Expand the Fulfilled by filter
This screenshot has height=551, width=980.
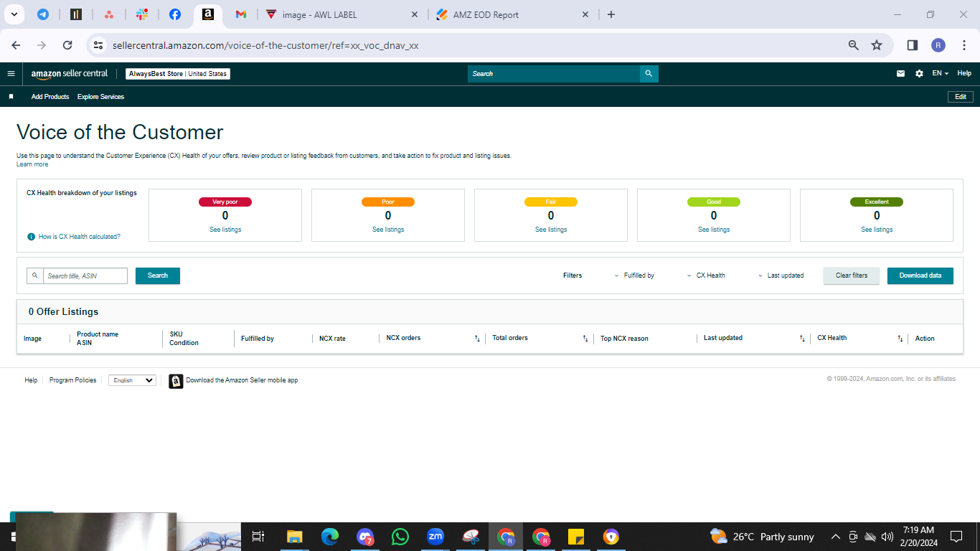635,275
